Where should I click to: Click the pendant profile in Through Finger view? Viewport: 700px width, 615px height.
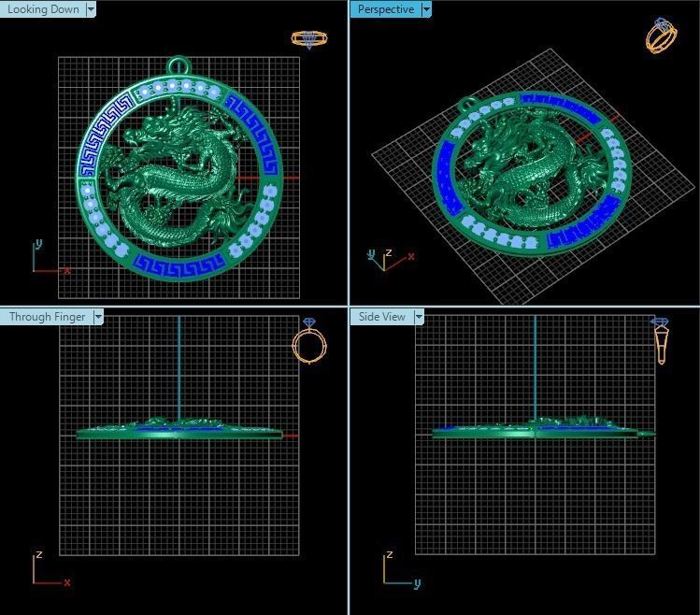click(179, 429)
